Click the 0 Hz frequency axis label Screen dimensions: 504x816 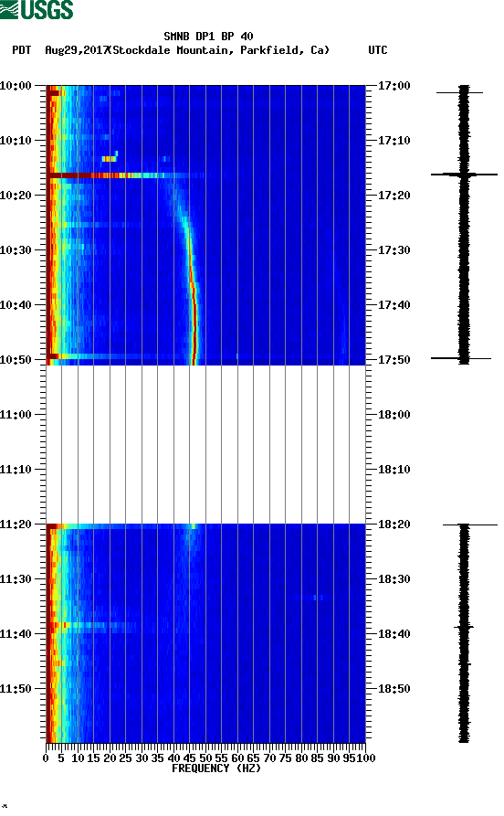pyautogui.click(x=46, y=758)
